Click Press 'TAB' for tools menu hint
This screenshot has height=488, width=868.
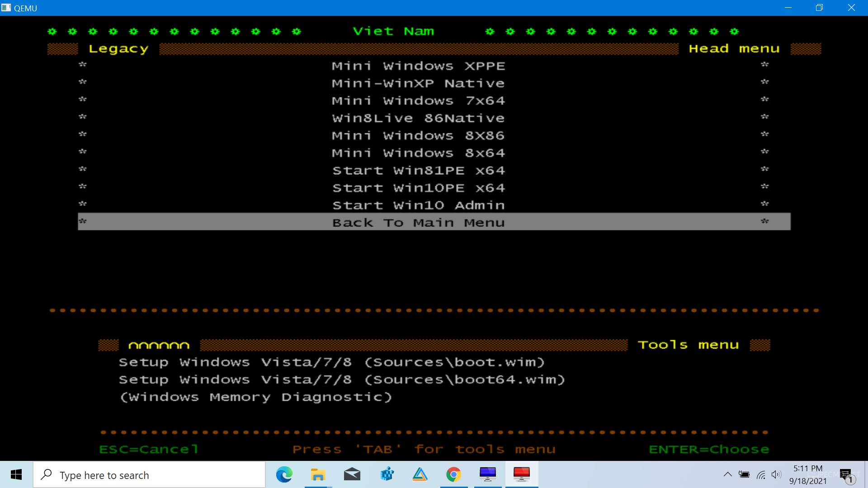(x=424, y=449)
